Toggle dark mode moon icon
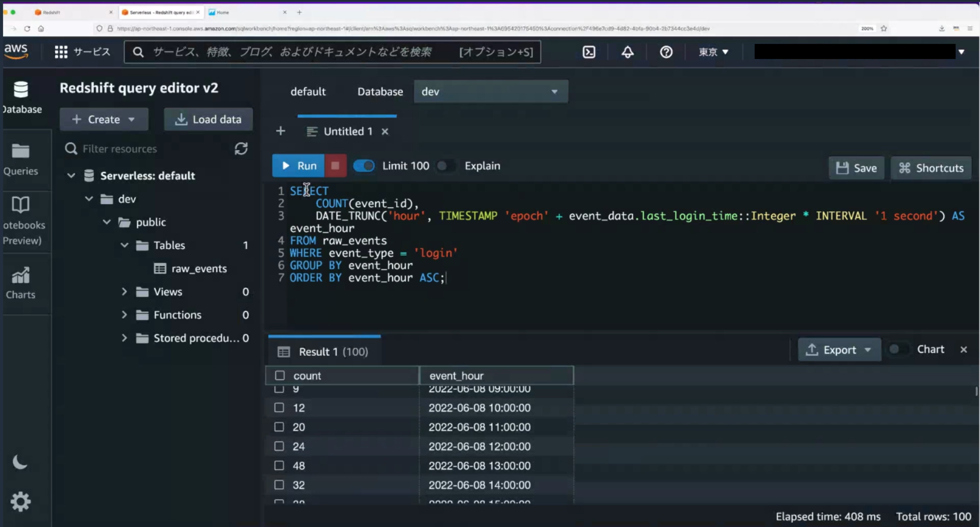 (20, 462)
